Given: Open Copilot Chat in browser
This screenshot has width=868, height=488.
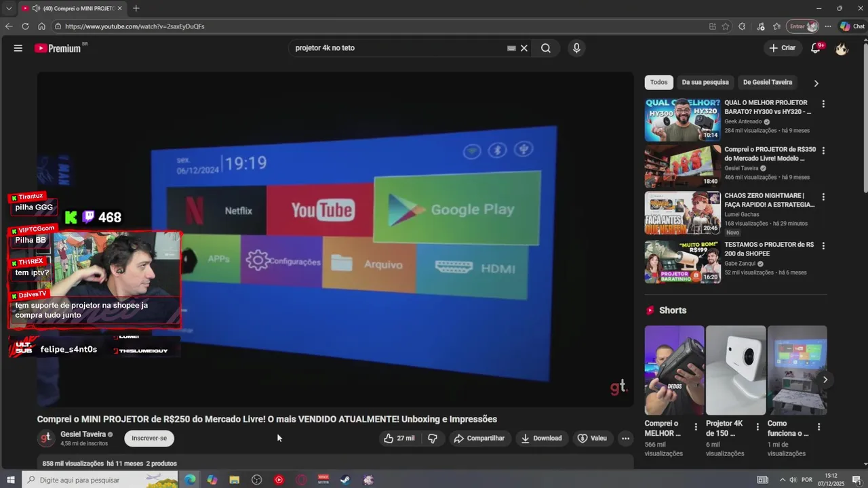Looking at the screenshot, I should [x=852, y=26].
